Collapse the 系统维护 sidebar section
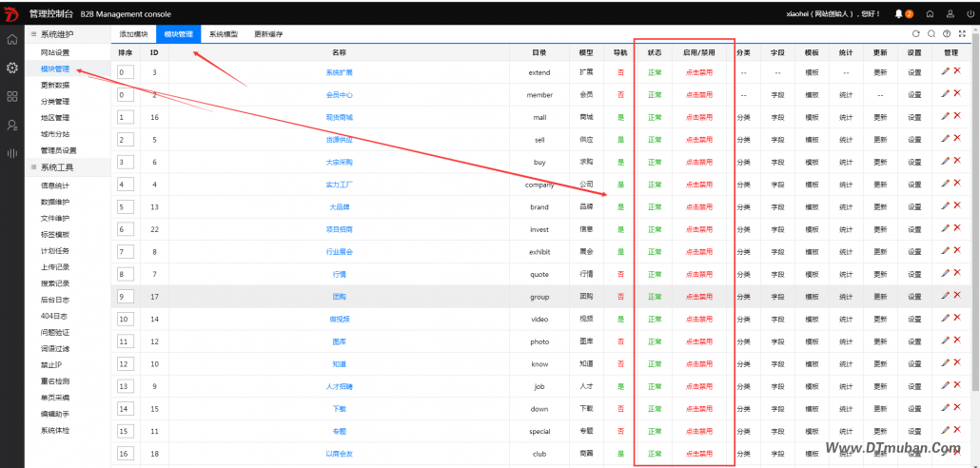980x468 pixels. point(56,34)
